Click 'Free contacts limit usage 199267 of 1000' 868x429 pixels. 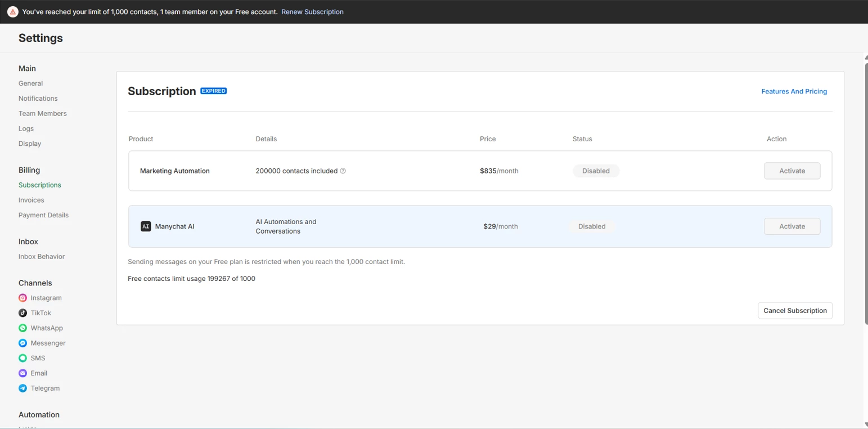point(191,279)
